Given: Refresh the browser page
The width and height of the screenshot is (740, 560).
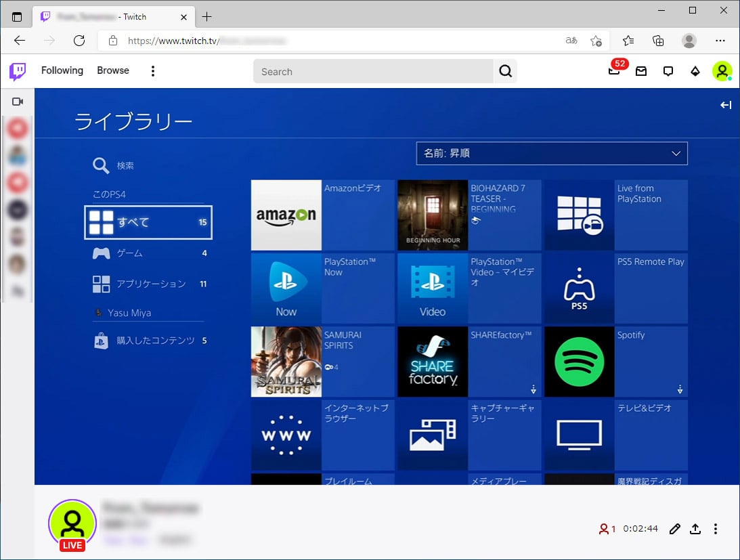Looking at the screenshot, I should coord(79,41).
